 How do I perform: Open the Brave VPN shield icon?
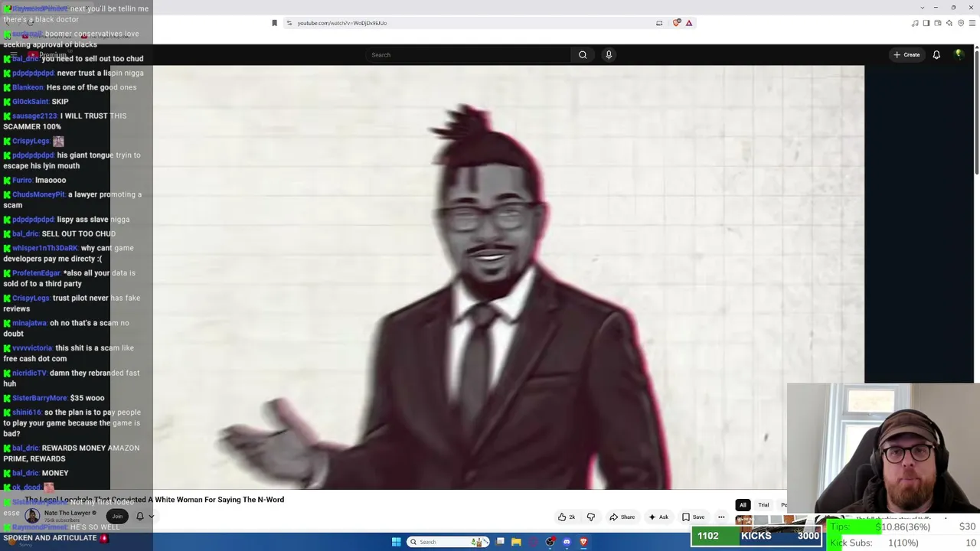coord(961,23)
